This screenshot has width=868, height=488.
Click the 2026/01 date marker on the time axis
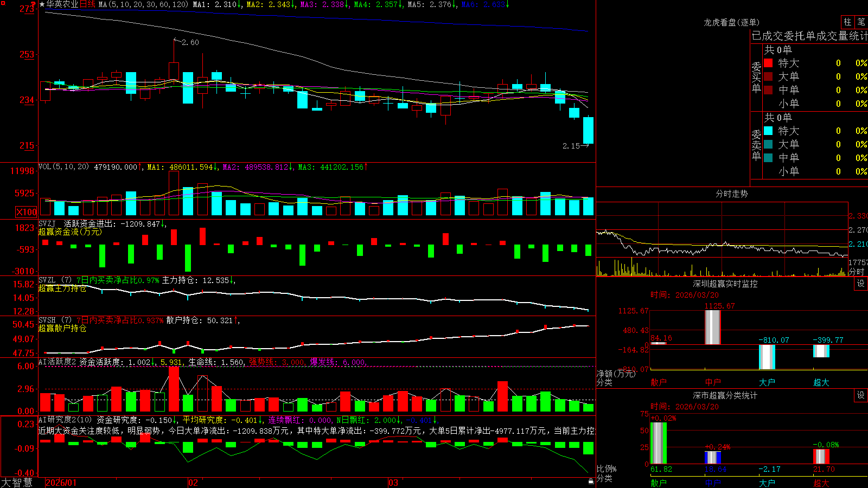[61, 483]
